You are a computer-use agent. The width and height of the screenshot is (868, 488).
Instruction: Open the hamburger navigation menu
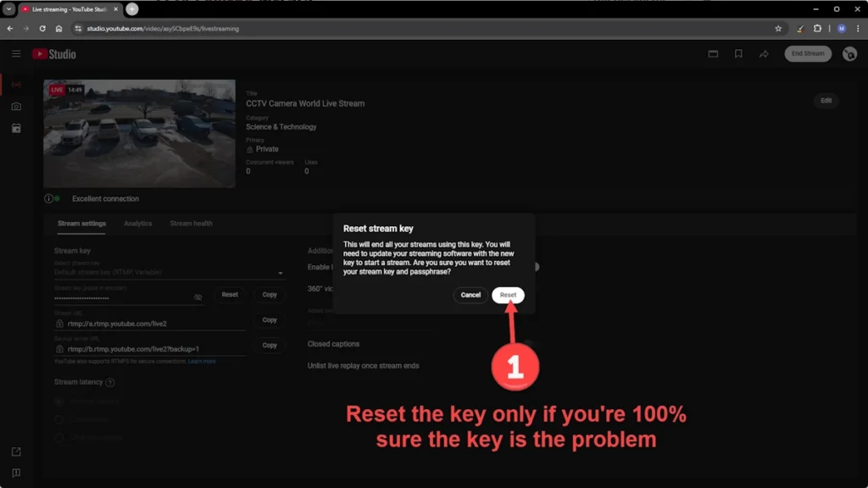coord(16,54)
